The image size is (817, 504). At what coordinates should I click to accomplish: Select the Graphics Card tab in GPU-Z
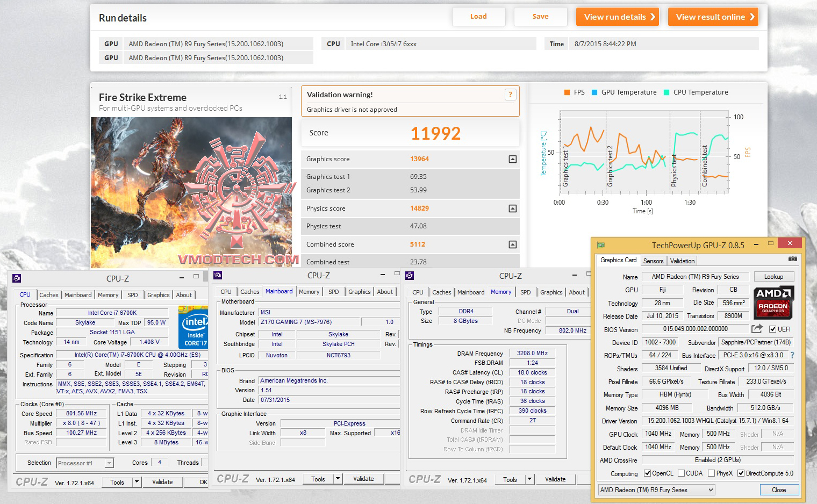[619, 261]
